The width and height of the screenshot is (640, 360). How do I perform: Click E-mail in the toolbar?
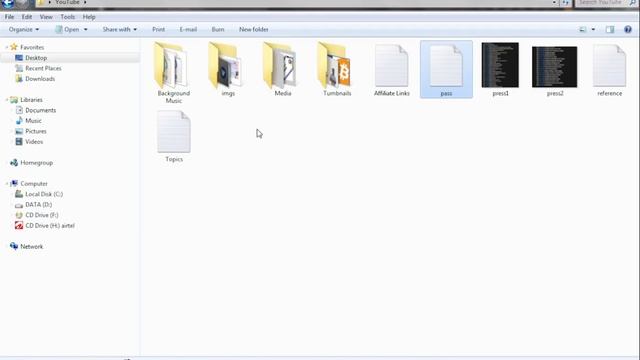[x=188, y=29]
